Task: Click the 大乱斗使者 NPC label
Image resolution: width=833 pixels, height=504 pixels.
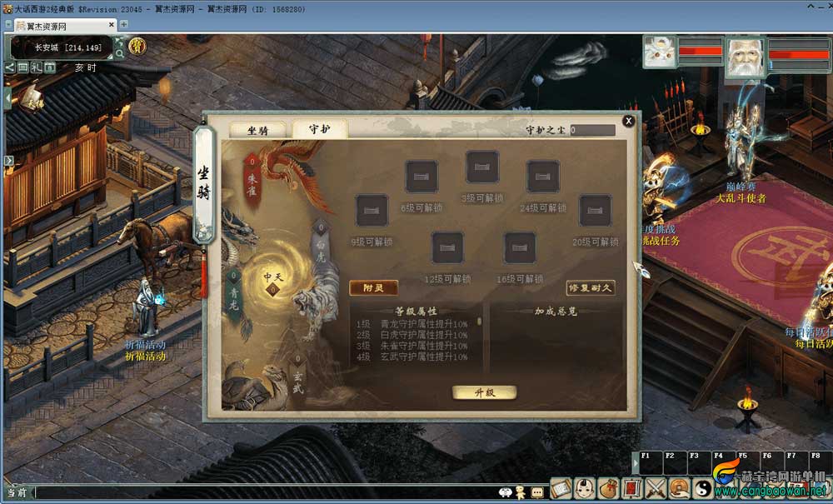Action: click(741, 198)
